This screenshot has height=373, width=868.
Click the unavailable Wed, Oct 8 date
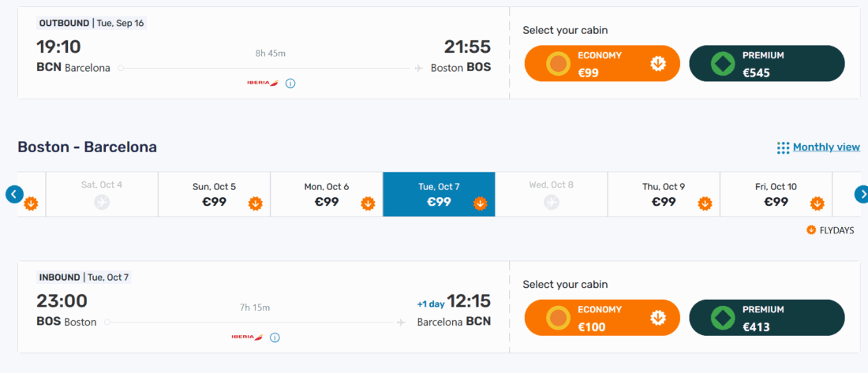(x=551, y=194)
